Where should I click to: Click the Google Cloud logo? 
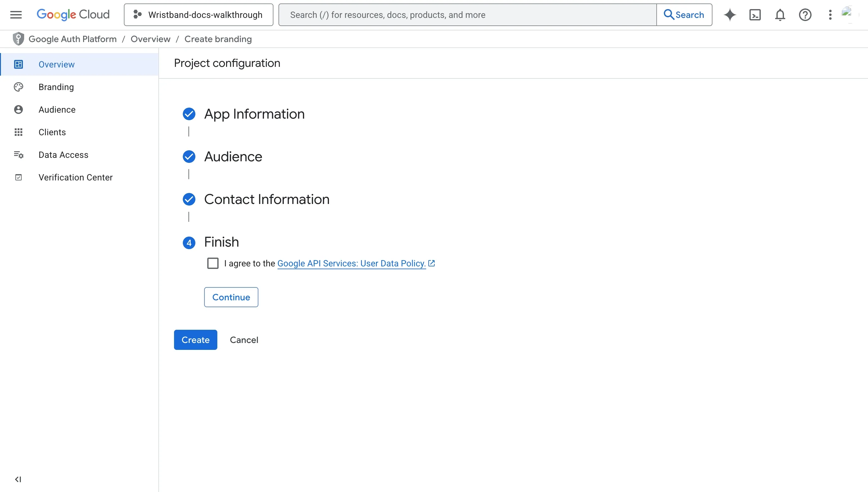73,14
